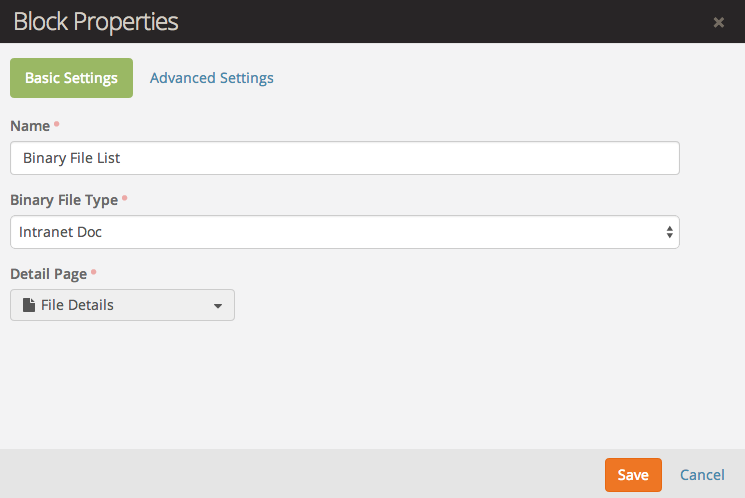Switch to the Advanced Settings tab
The height and width of the screenshot is (498, 745).
tap(211, 78)
